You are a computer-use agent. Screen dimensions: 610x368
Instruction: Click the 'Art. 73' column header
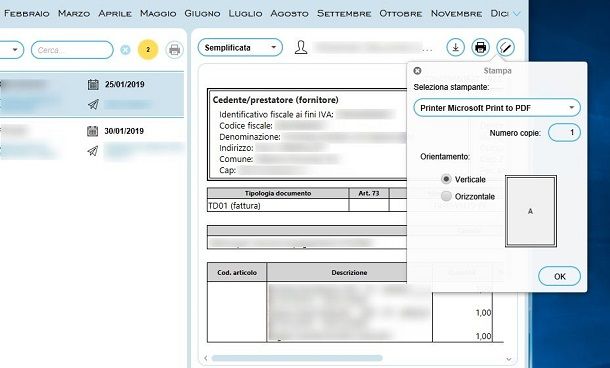point(369,193)
